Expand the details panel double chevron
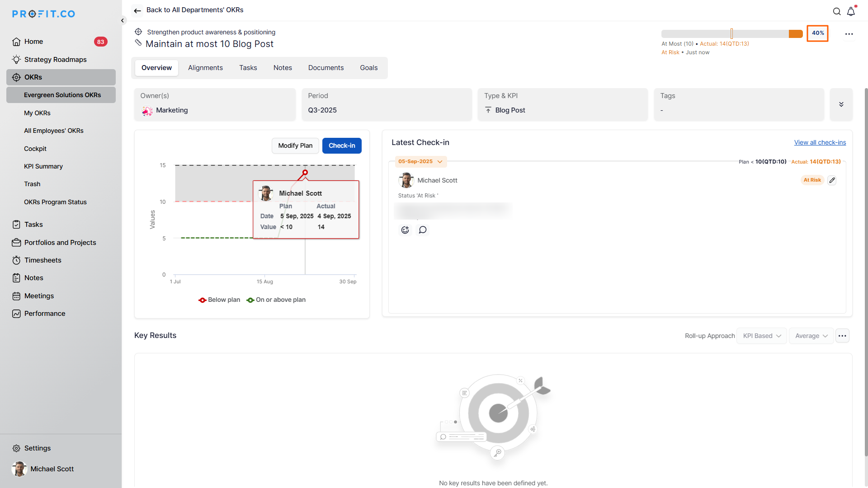This screenshot has height=488, width=868. (x=841, y=104)
